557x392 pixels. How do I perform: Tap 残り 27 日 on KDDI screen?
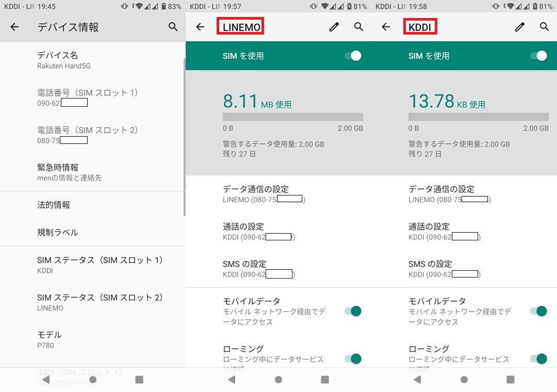(425, 154)
